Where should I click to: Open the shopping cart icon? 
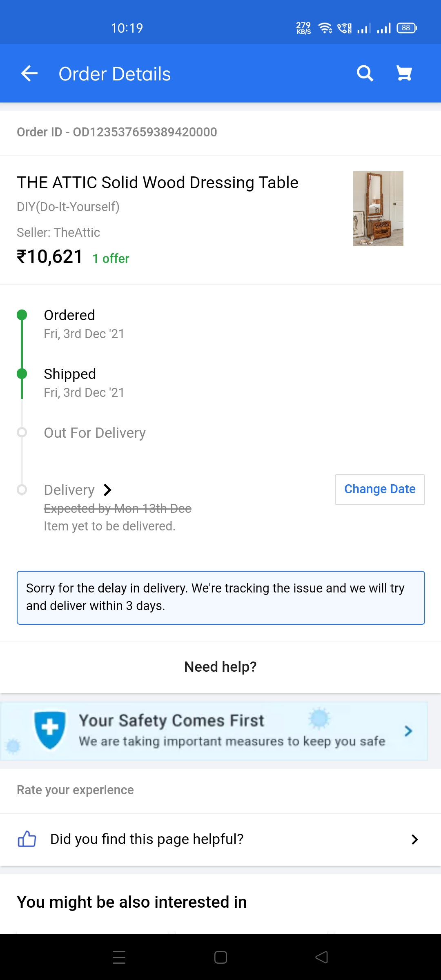click(x=404, y=74)
